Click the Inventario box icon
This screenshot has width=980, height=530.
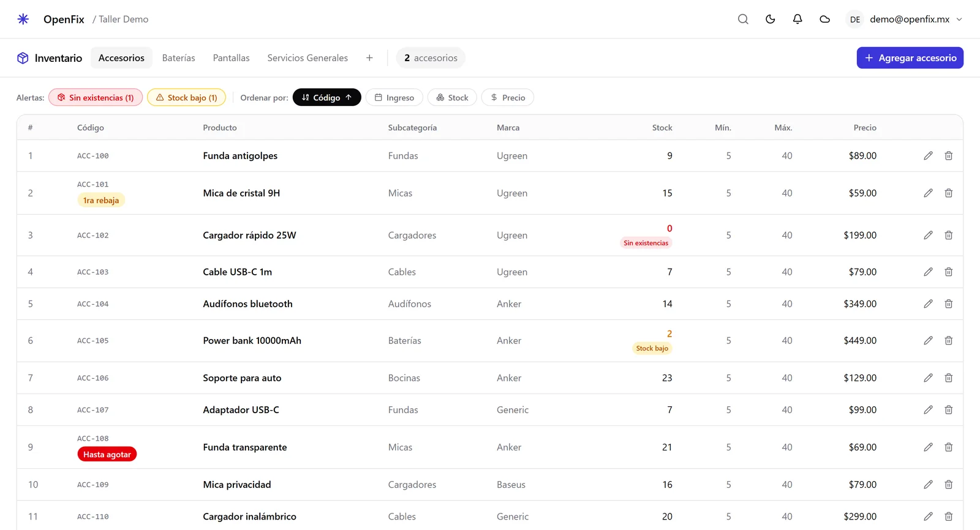(x=23, y=58)
